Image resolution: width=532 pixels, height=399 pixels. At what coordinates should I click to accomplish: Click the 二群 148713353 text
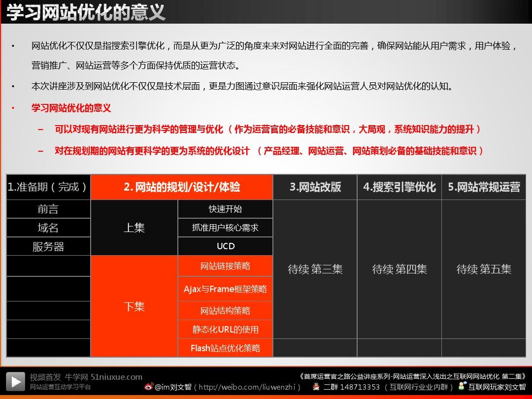[x=352, y=387]
